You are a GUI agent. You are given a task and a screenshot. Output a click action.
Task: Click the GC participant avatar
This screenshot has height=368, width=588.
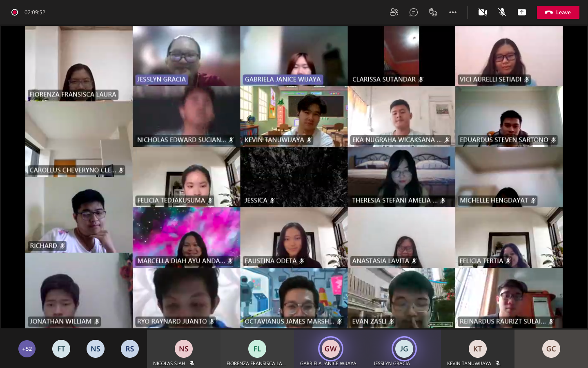(551, 349)
